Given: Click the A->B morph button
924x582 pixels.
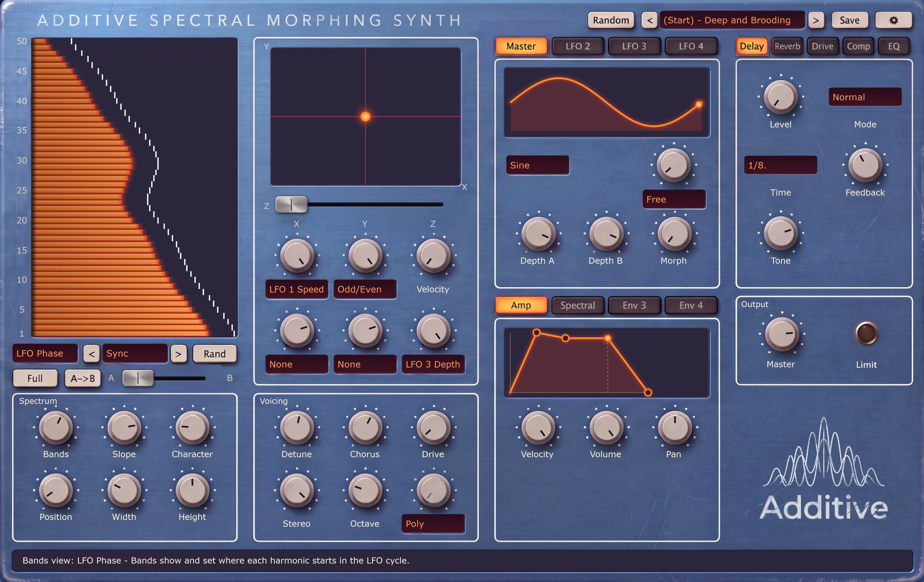Looking at the screenshot, I should coord(83,378).
